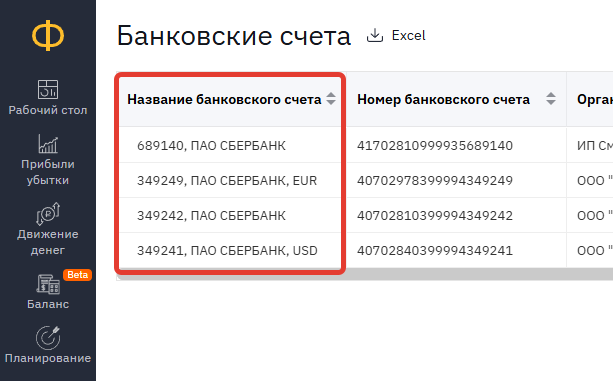Click the horizontal scrollbar under the table
Viewport: 613px width, 381px height.
pyautogui.click(x=365, y=275)
